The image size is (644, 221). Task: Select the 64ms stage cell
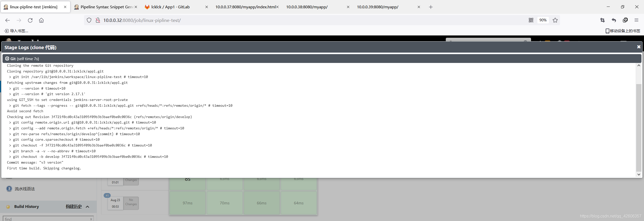pyautogui.click(x=299, y=203)
